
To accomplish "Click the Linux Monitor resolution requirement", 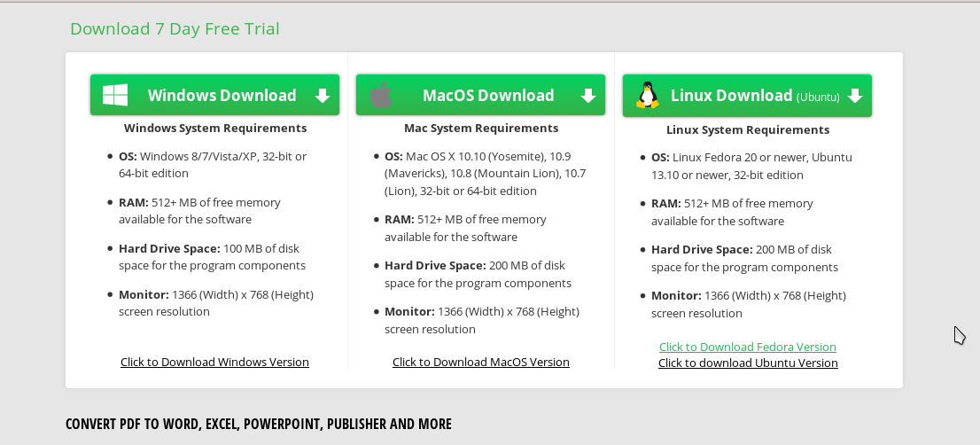I will click(x=748, y=304).
